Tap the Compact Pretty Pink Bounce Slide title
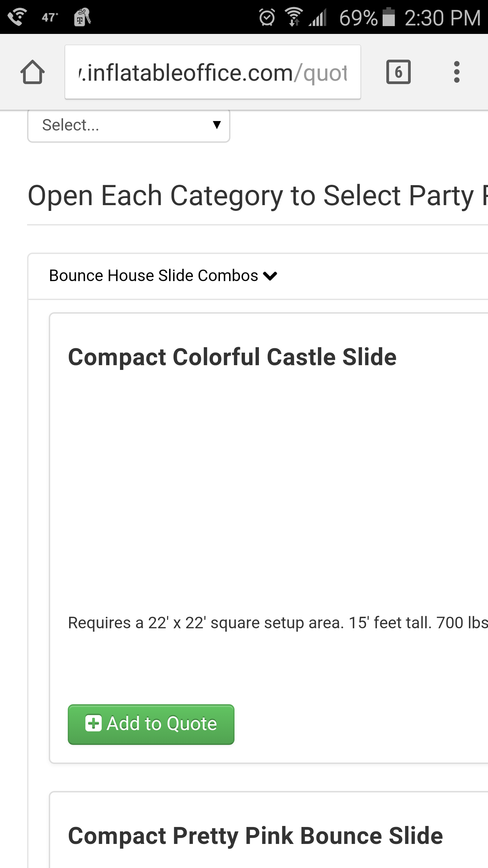The image size is (488, 868). click(255, 836)
